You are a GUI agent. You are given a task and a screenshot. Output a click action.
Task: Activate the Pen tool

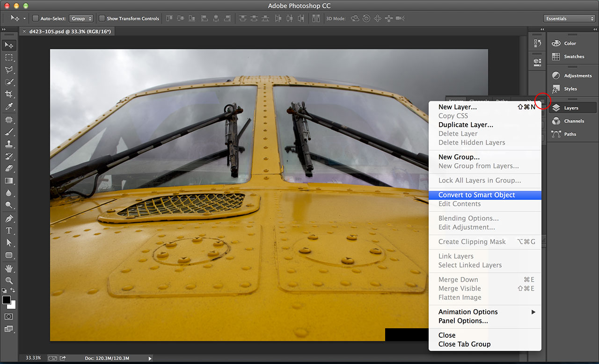tap(9, 218)
